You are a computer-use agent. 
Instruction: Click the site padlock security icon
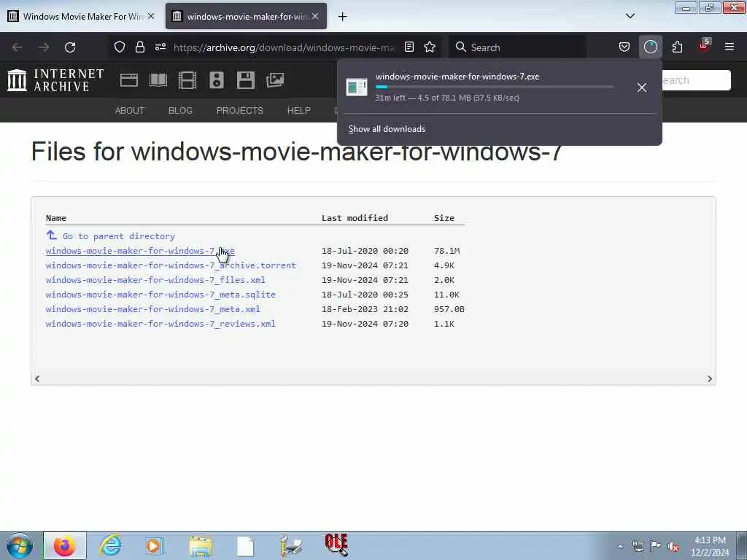click(x=139, y=47)
